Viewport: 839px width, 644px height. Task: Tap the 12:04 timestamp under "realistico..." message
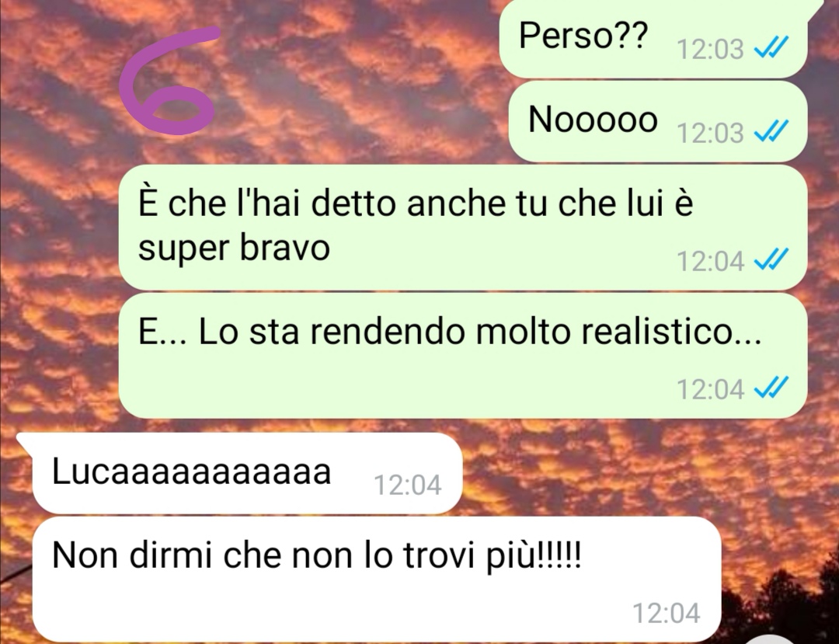(x=711, y=389)
